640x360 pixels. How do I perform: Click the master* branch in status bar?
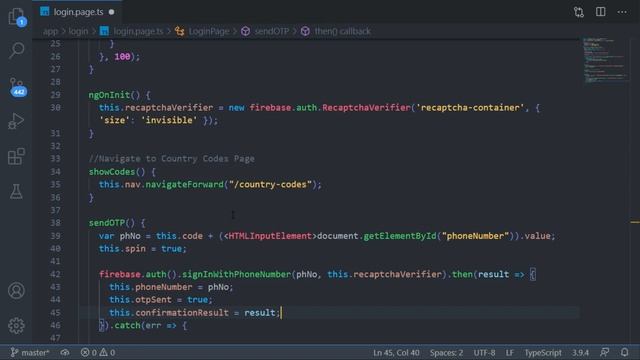pos(30,353)
